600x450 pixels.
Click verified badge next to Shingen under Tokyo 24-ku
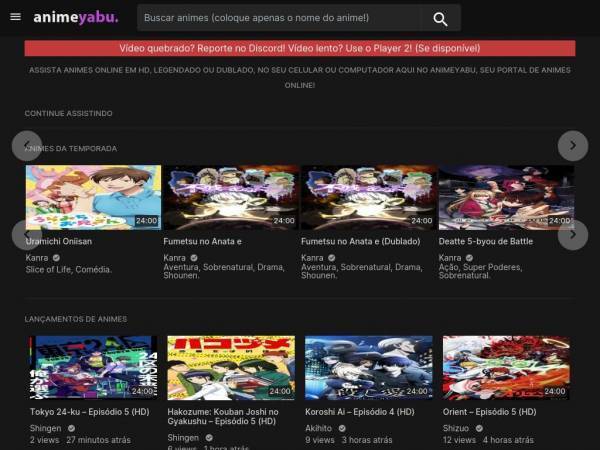72,429
